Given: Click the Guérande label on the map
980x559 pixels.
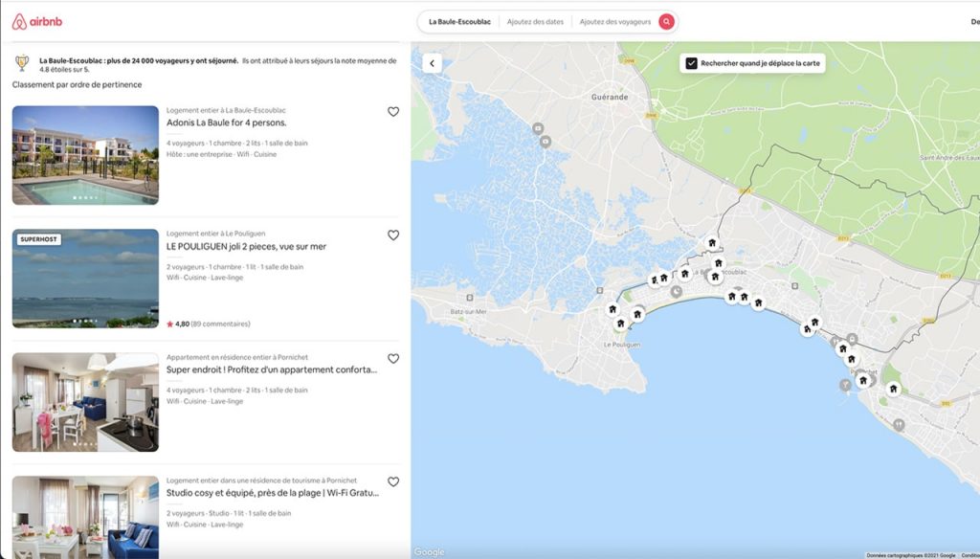Looking at the screenshot, I should point(610,97).
